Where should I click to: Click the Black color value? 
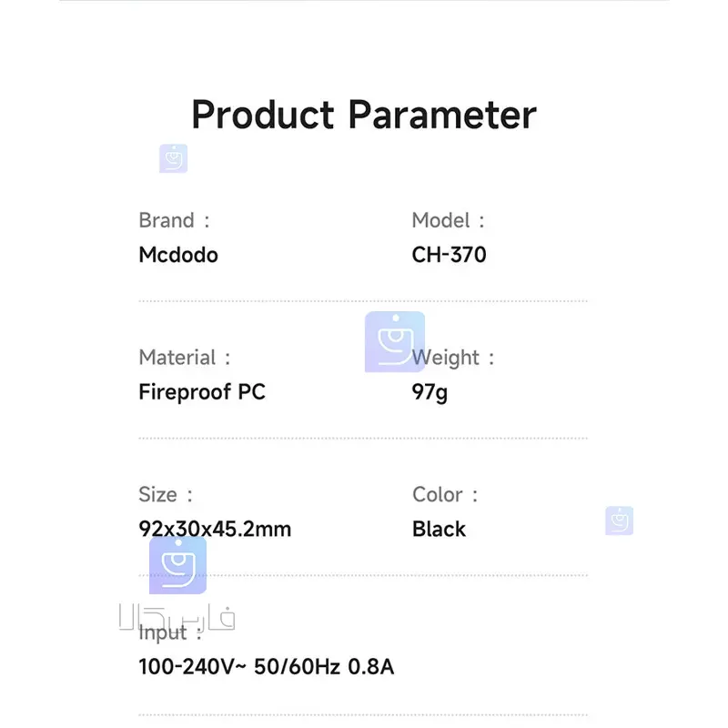[x=439, y=529]
